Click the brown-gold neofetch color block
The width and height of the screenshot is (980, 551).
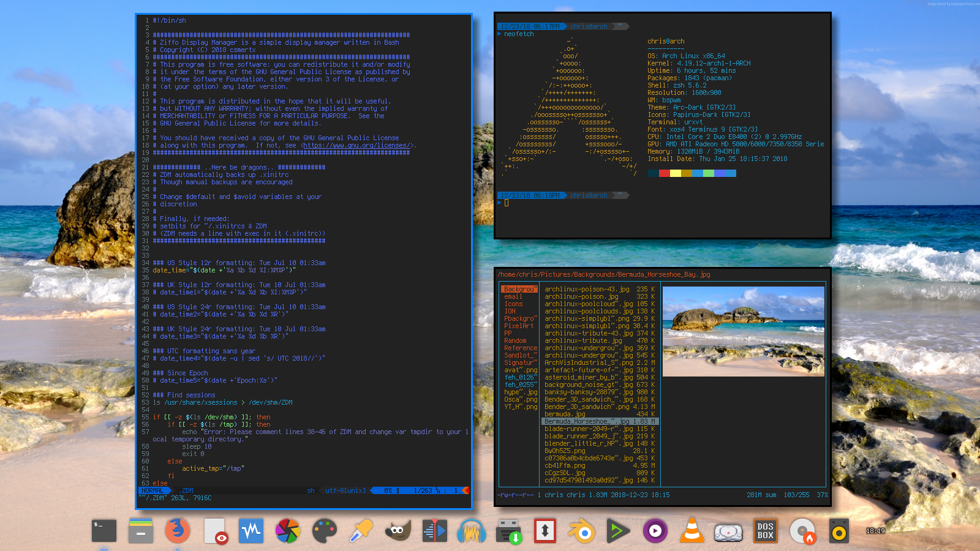(x=687, y=173)
